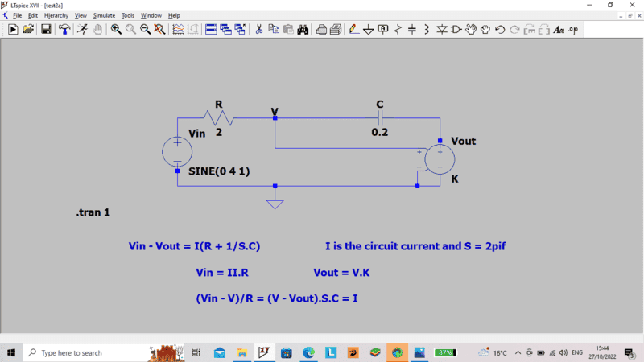Click the Run simulation toolbar icon
The height and width of the screenshot is (362, 644).
13,30
